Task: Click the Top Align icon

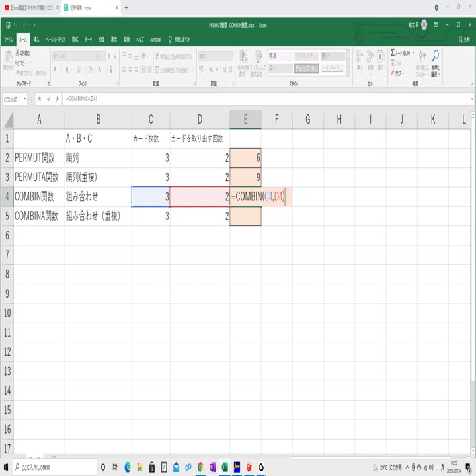Action: click(x=124, y=55)
